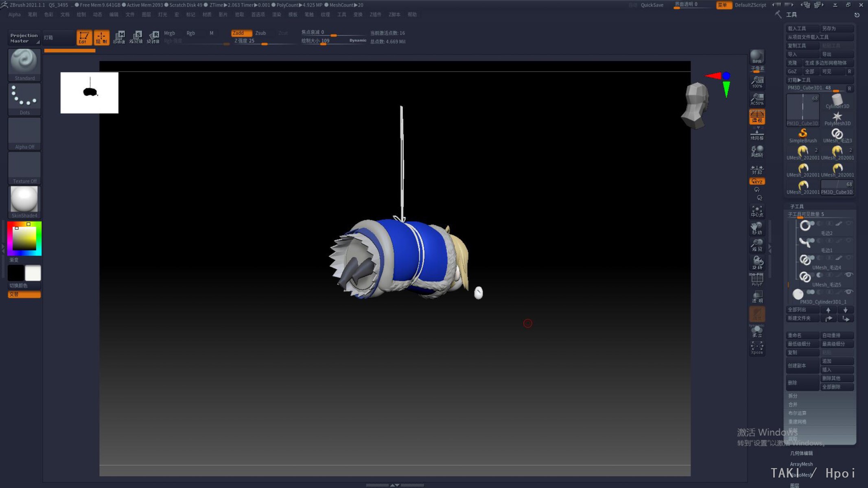
Task: Toggle the eye of UMesh_毛边5 subtool
Action: click(848, 275)
